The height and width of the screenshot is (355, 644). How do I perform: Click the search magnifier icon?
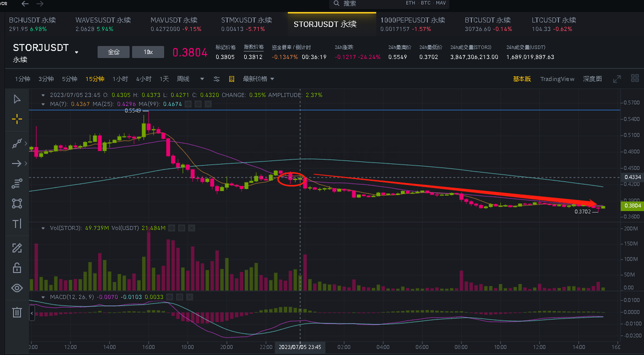pyautogui.click(x=336, y=3)
